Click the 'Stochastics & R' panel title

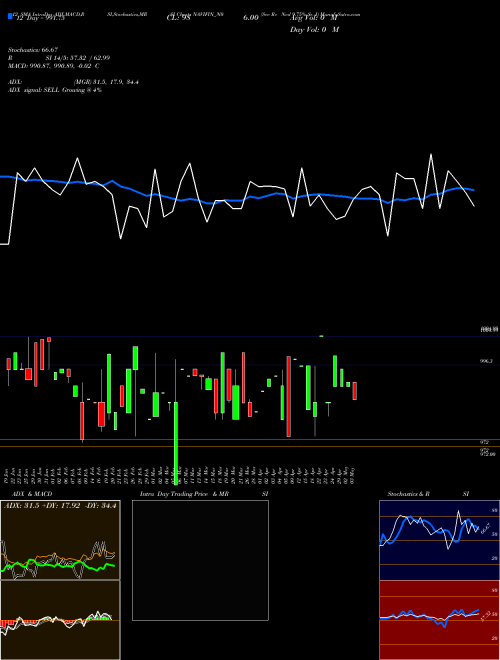coord(408,494)
